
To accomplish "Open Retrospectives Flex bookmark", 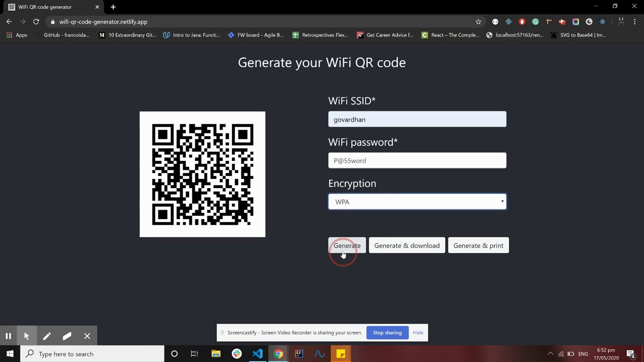I will click(x=320, y=35).
